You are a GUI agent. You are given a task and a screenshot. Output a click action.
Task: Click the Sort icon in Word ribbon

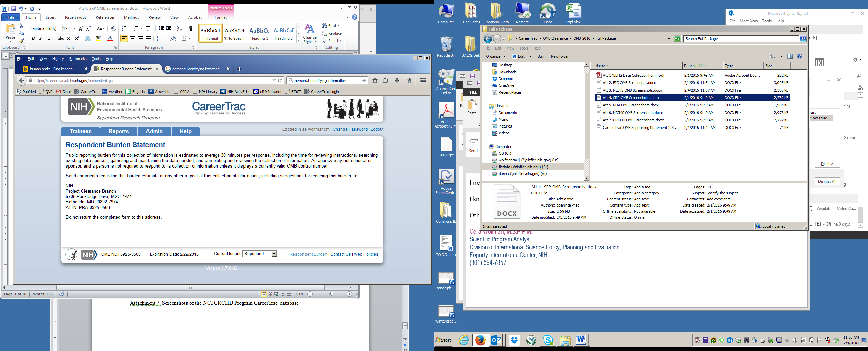click(x=179, y=28)
